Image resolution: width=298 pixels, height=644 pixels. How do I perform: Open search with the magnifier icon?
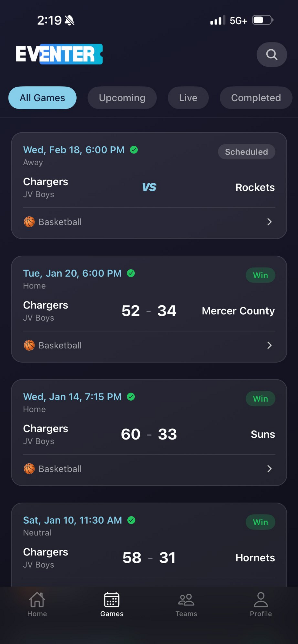272,54
